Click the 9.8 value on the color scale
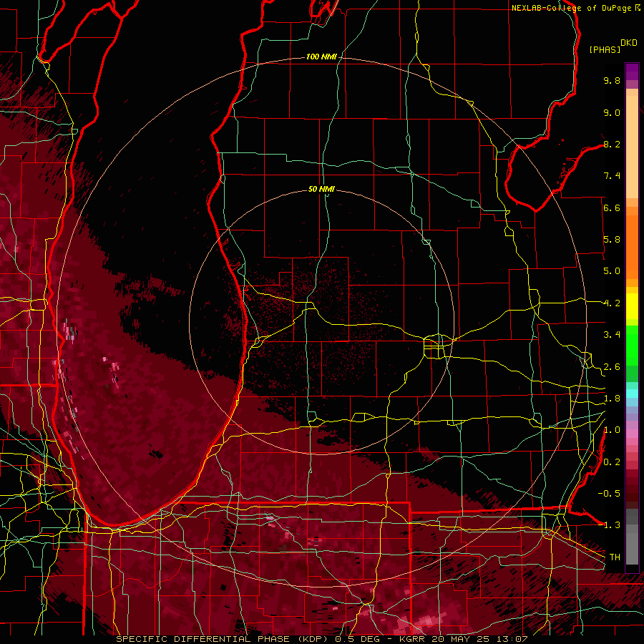This screenshot has height=644, width=644. tap(612, 80)
